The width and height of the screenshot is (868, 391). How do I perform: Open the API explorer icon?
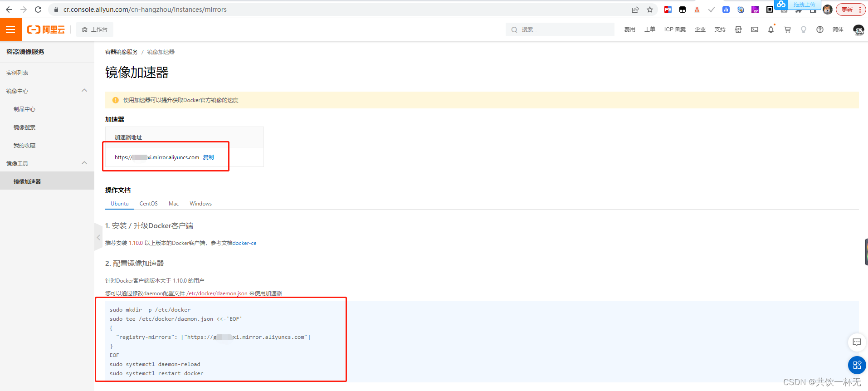[738, 29]
